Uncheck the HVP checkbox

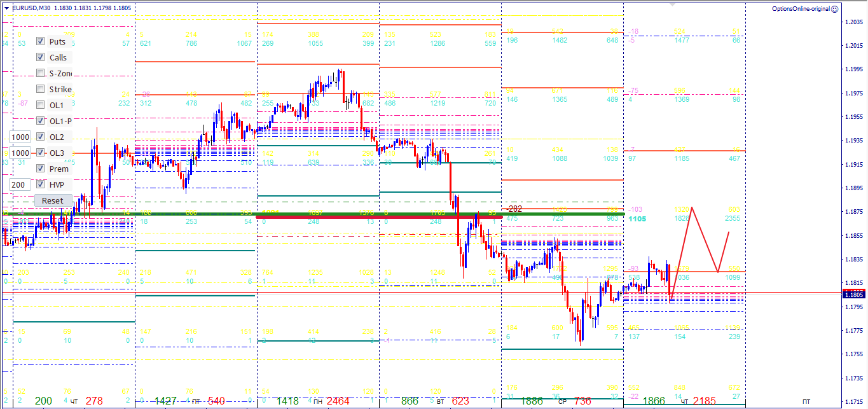pos(41,184)
